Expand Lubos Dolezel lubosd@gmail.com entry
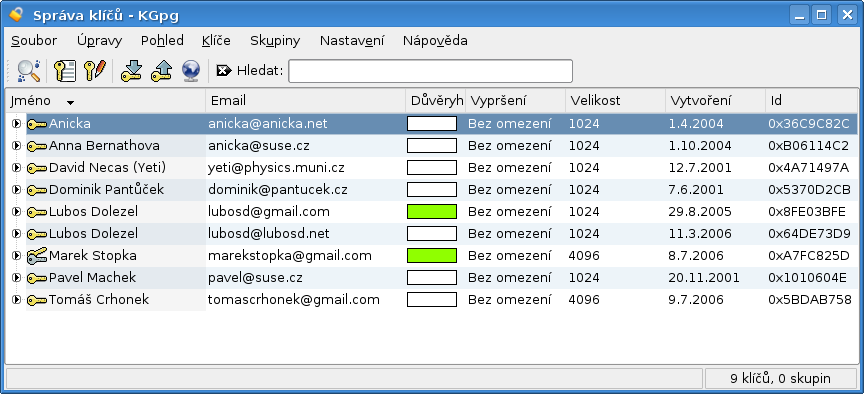This screenshot has height=394, width=864. tap(16, 212)
